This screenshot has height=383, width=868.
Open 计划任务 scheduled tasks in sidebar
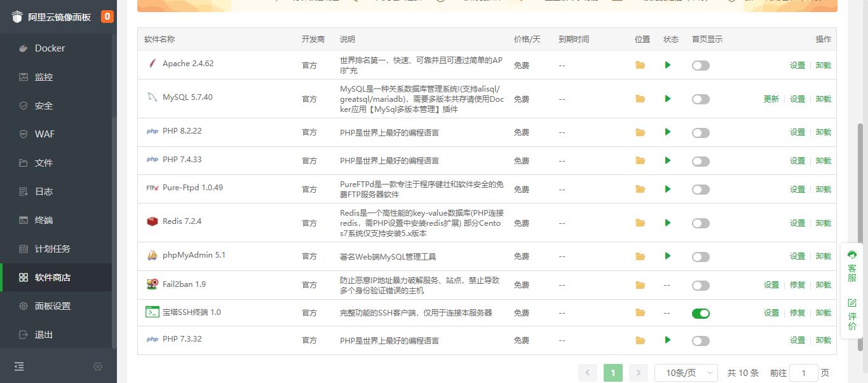(x=57, y=249)
